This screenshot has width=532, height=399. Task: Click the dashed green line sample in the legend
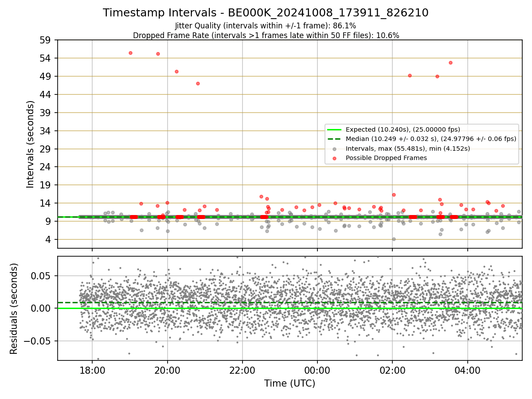pos(334,139)
